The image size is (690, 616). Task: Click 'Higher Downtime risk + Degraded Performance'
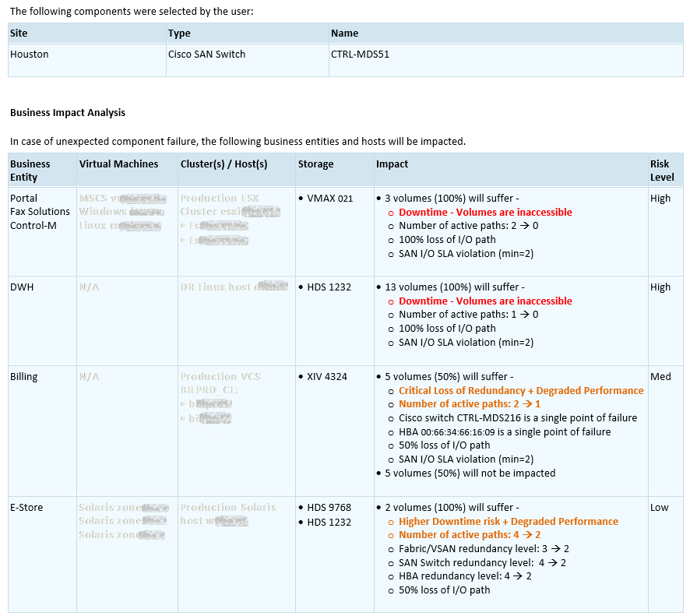(x=509, y=522)
